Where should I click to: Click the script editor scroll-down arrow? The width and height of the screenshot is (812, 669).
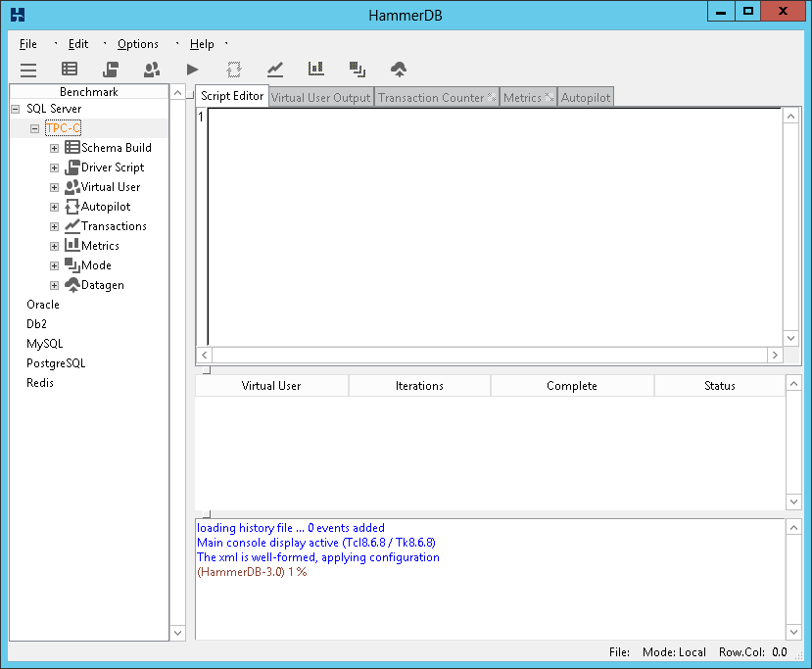pyautogui.click(x=790, y=338)
